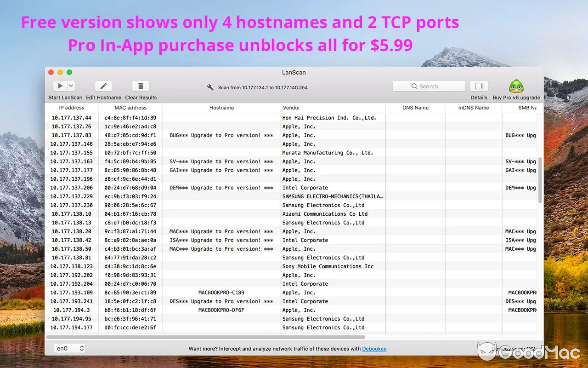Open the en0 network interface dropdown

click(70, 349)
